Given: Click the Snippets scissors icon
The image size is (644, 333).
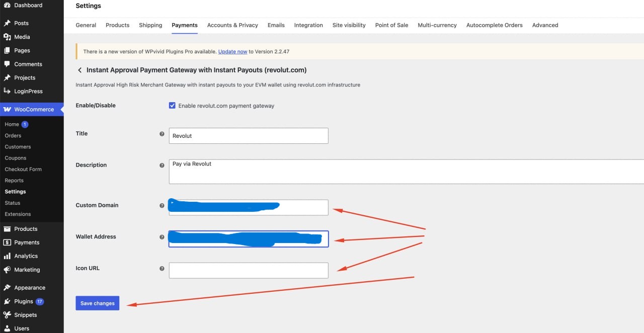Looking at the screenshot, I should pos(7,315).
